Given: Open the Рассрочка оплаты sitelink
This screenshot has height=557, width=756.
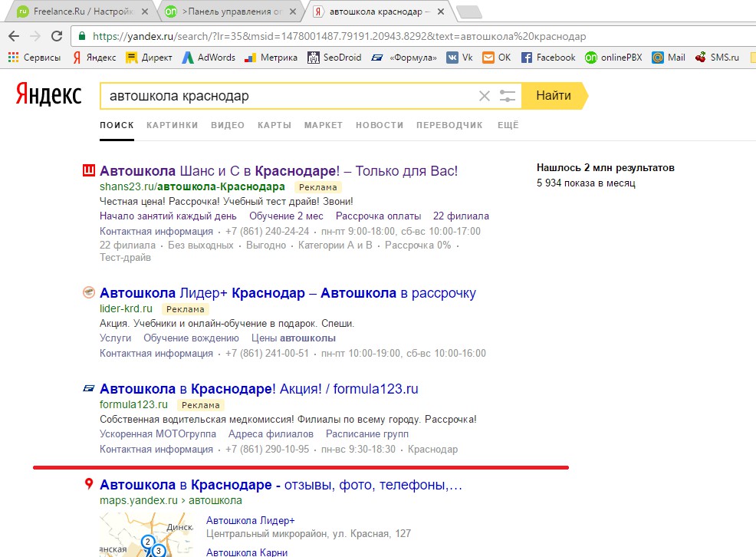Looking at the screenshot, I should tap(379, 216).
